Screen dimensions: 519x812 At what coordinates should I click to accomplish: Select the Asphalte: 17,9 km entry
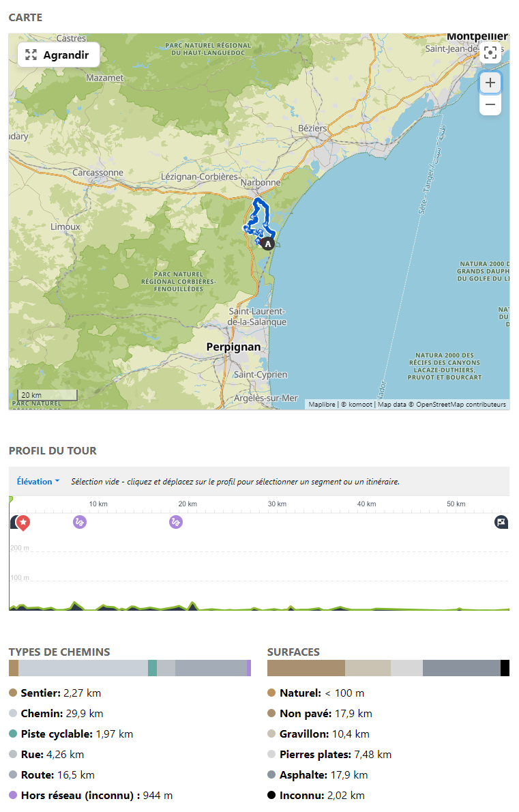[318, 775]
